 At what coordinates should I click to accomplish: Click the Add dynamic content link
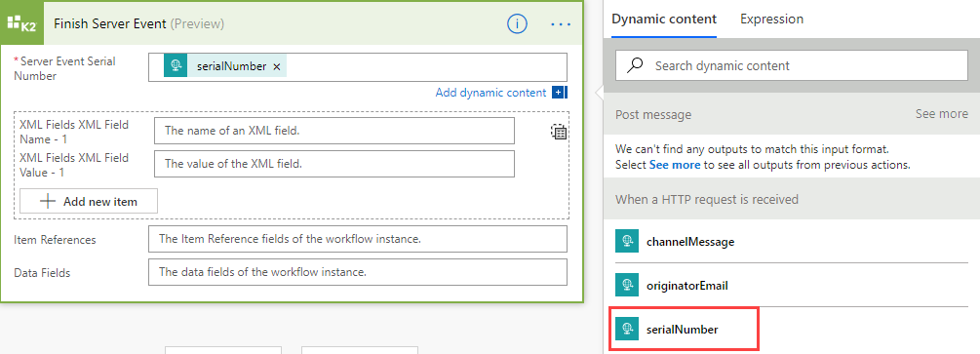click(x=490, y=93)
